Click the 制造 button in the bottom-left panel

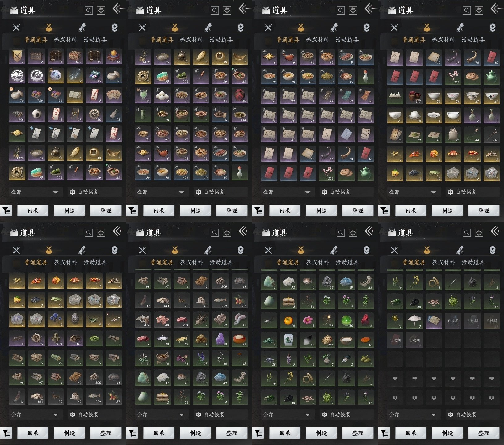click(x=69, y=433)
